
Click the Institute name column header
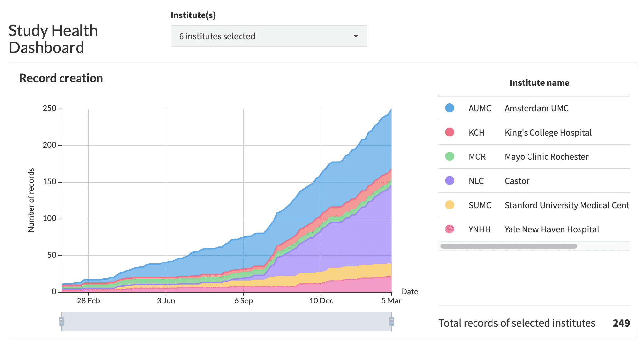coord(539,83)
